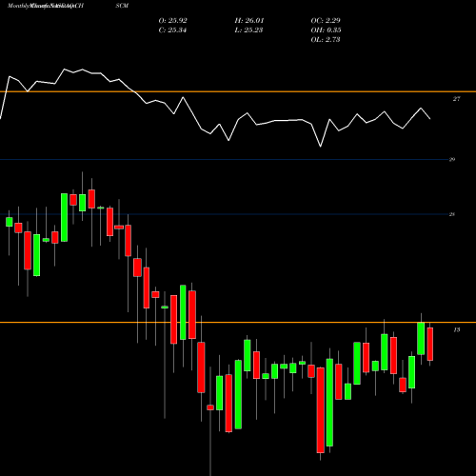Select the last red candlestick on the chart
Image resolution: width=476 pixels, height=476 pixels.
coord(430,344)
